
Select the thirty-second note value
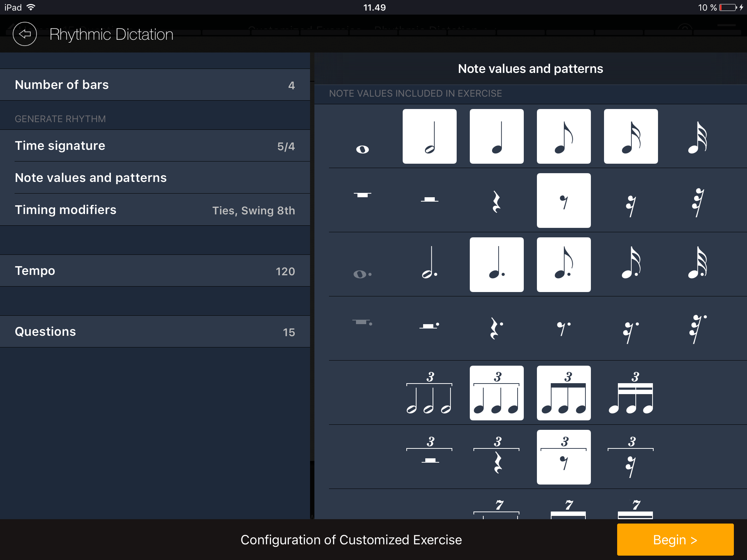[x=697, y=137]
